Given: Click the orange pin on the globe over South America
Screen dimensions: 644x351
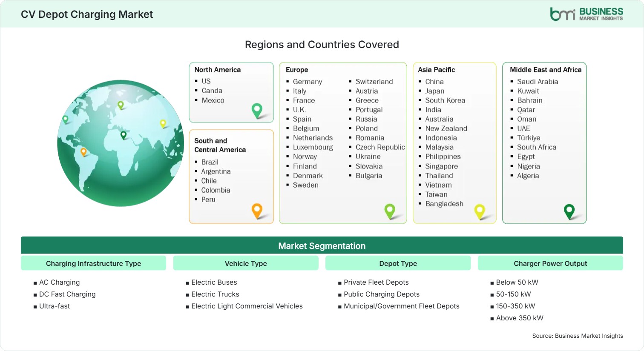Looking at the screenshot, I should click(x=83, y=151).
